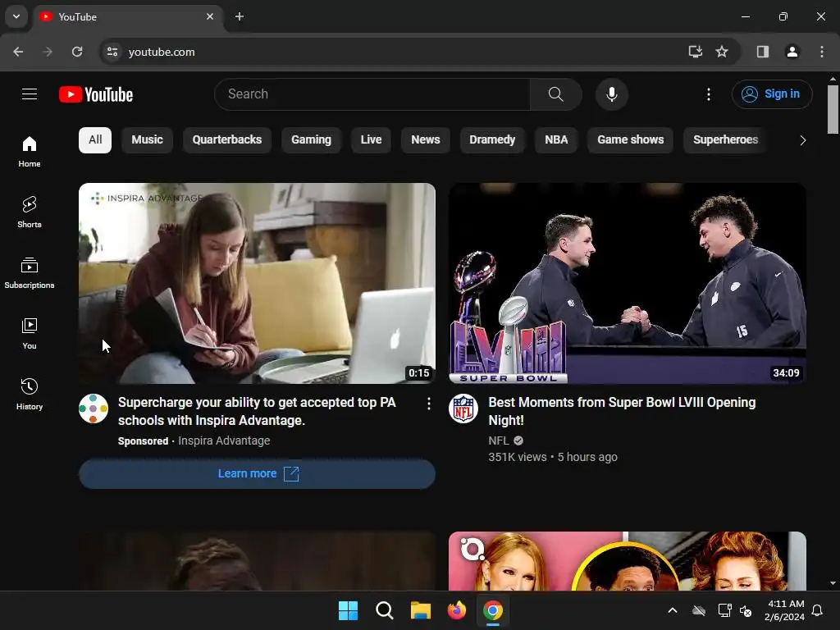This screenshot has width=840, height=630.
Task: Click the YouTube logo
Action: [x=96, y=94]
